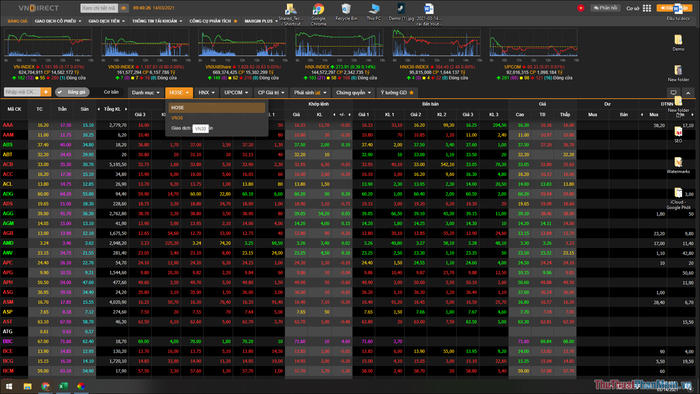Open the Công cụ phân tích menu
Viewport: 700px width, 394px height.
[x=213, y=21]
